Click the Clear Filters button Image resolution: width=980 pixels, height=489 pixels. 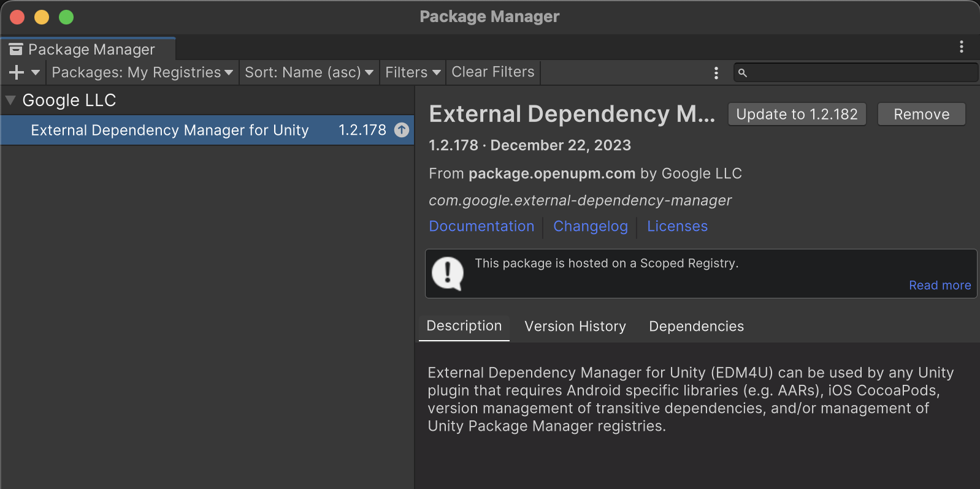[493, 72]
